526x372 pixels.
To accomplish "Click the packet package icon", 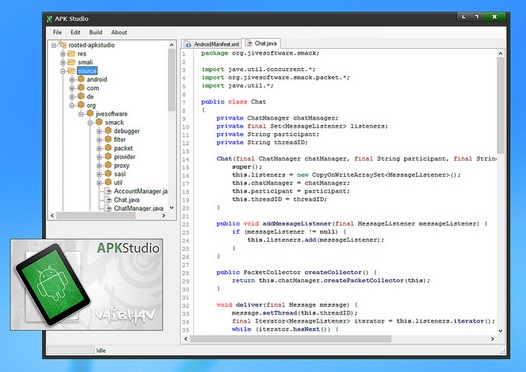I will (108, 148).
